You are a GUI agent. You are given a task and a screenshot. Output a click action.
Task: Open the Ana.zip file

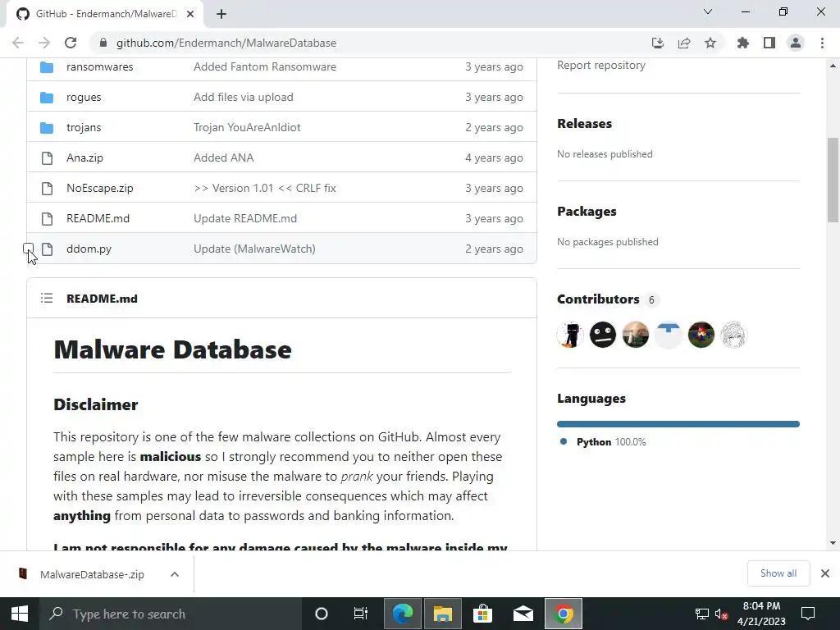tap(84, 158)
